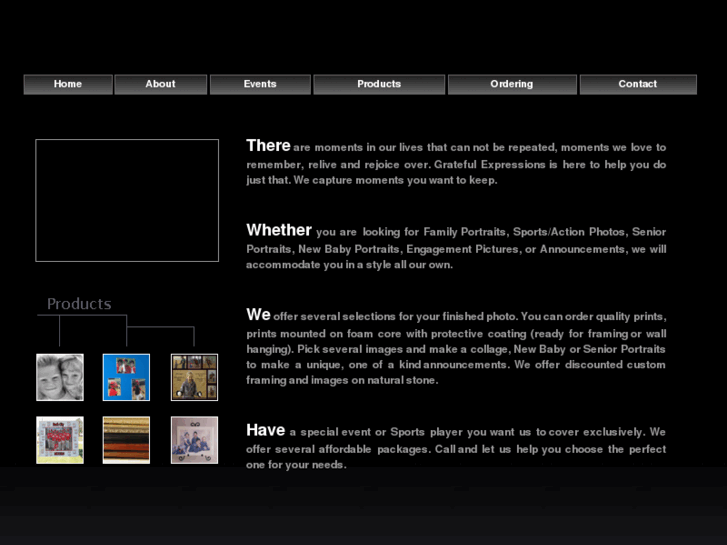
Task: Click the Products heading above thumbnails
Action: pyautogui.click(x=79, y=304)
